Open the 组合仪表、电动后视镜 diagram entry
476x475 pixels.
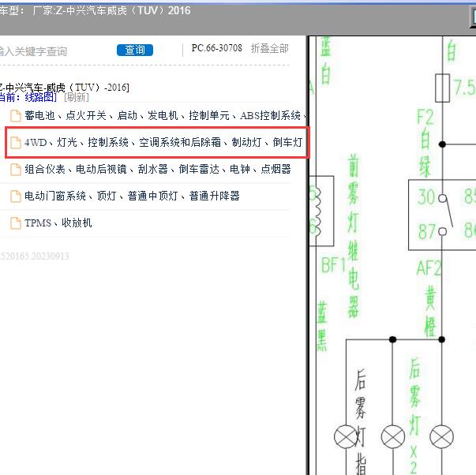pyautogui.click(x=158, y=169)
